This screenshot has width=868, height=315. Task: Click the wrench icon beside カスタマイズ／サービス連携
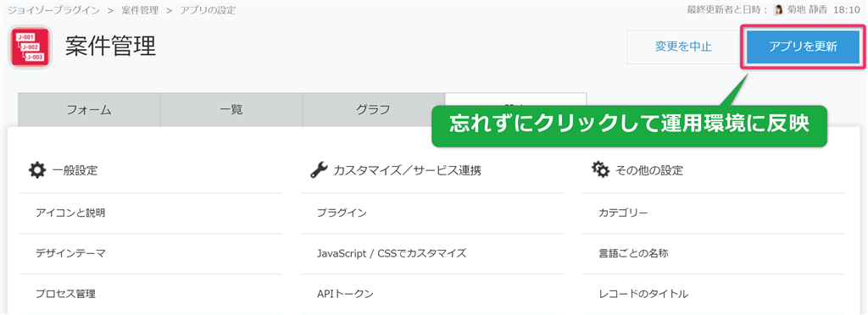click(x=319, y=170)
